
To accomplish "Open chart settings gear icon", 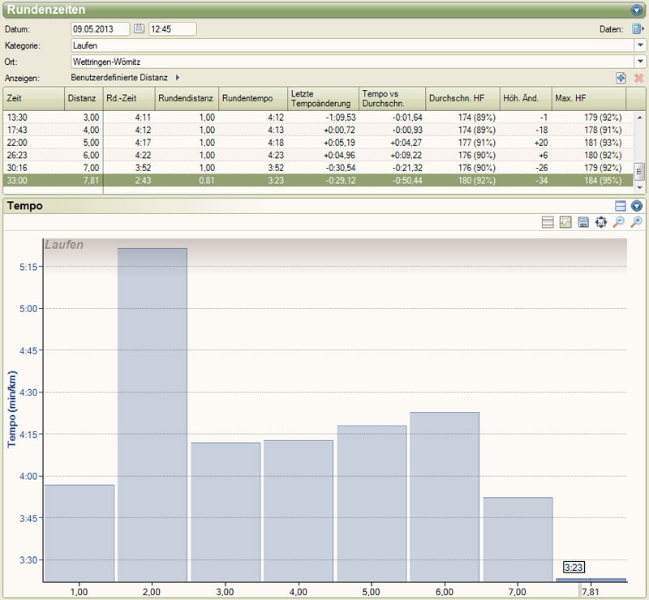I will [x=601, y=222].
